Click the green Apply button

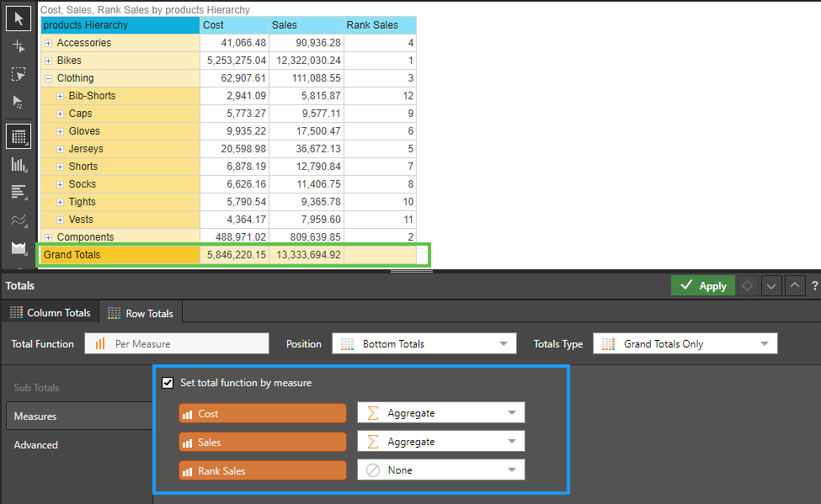click(x=702, y=285)
